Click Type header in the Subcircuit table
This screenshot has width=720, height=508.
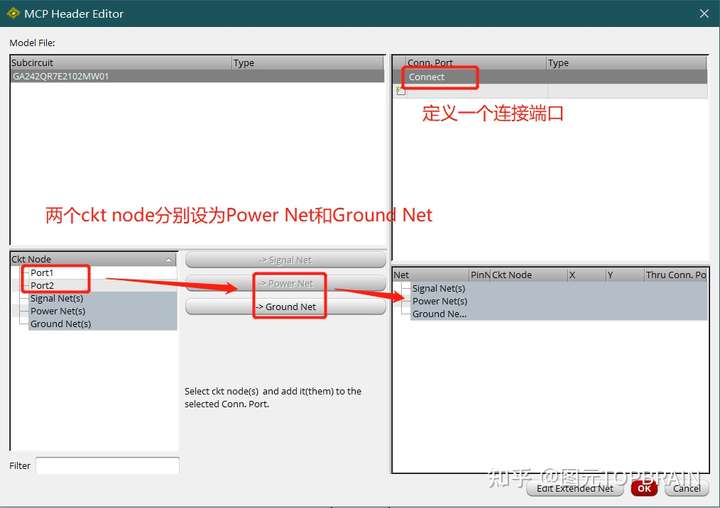pos(308,62)
